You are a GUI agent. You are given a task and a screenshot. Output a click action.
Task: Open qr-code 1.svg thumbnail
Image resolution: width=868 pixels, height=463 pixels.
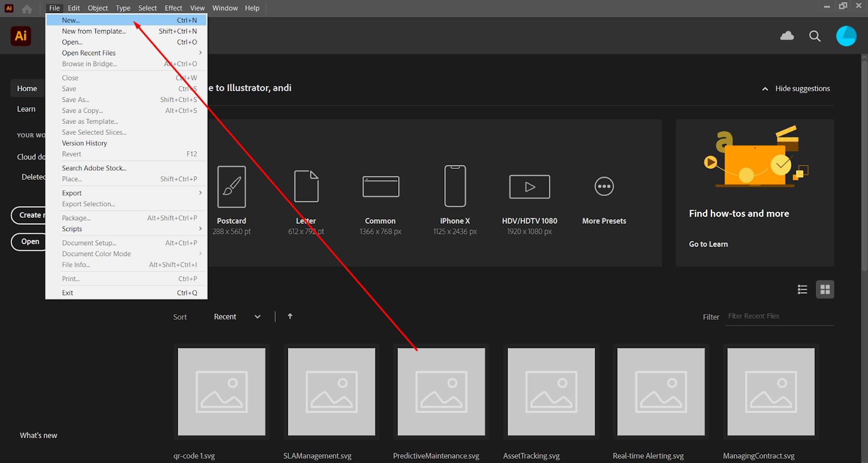222,392
